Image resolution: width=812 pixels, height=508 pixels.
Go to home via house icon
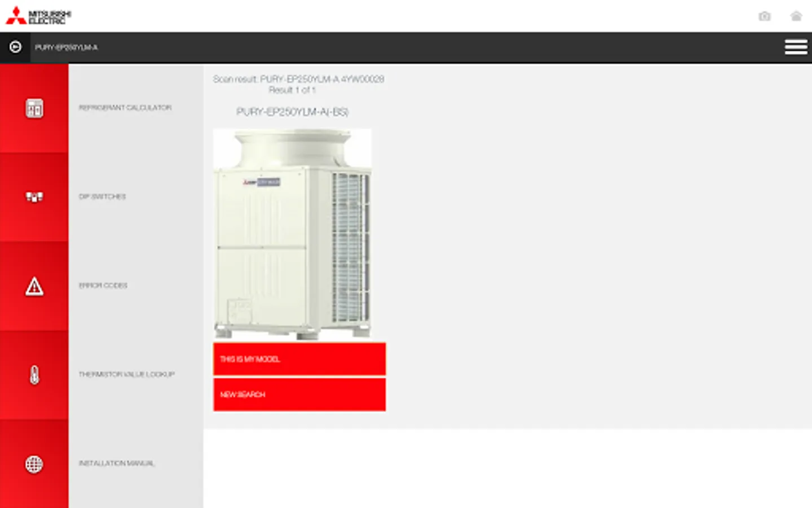point(796,16)
